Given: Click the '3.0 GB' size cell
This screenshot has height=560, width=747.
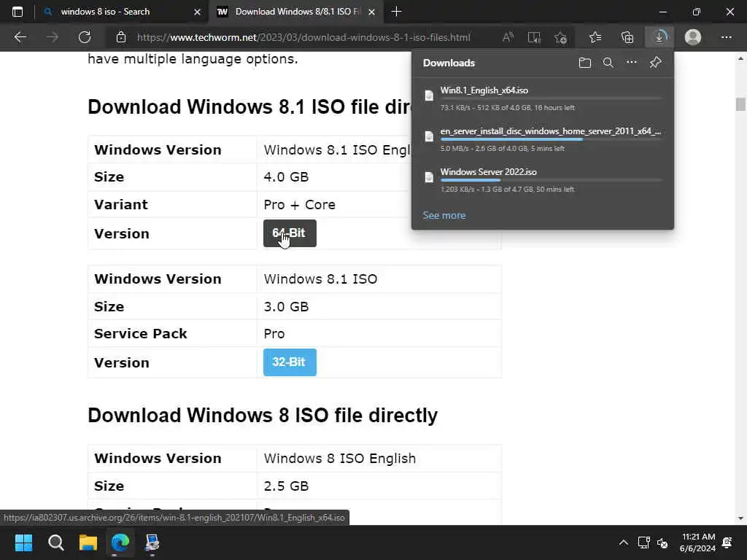Looking at the screenshot, I should tap(379, 306).
